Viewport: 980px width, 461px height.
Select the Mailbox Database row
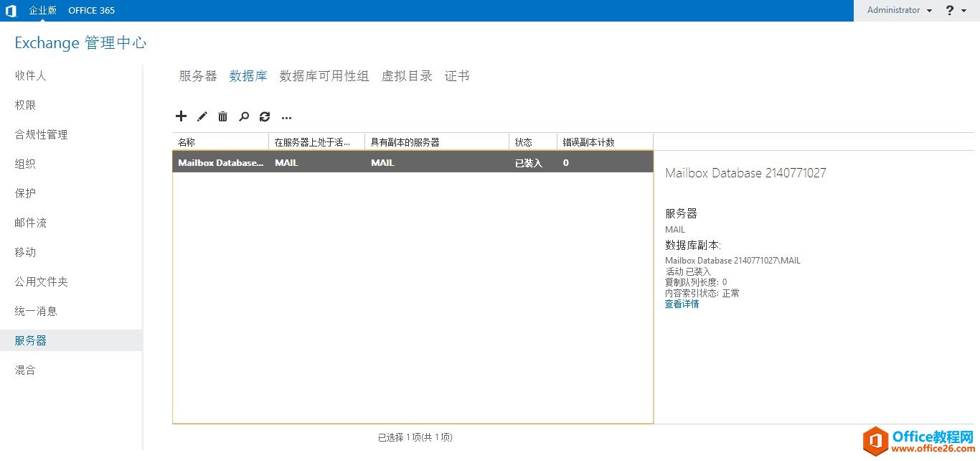pos(413,163)
